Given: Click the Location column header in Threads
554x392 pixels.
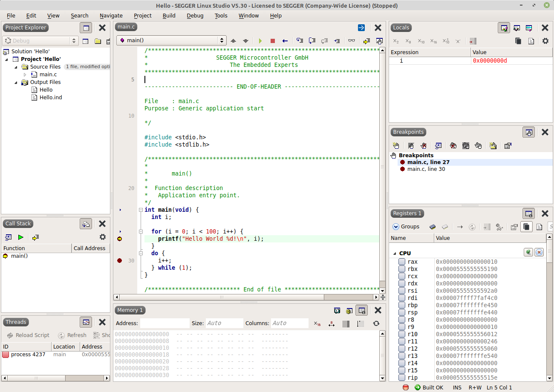Looking at the screenshot, I should pos(66,347).
